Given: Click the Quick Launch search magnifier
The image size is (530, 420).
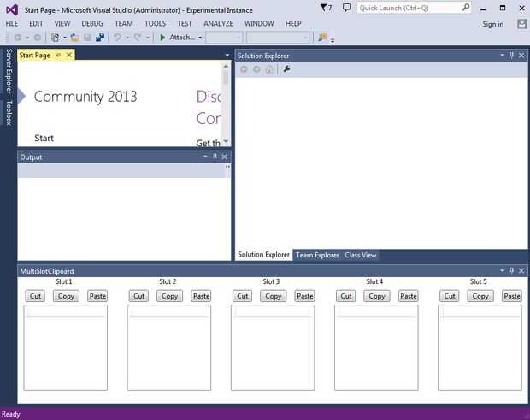Looking at the screenshot, I should click(465, 7).
